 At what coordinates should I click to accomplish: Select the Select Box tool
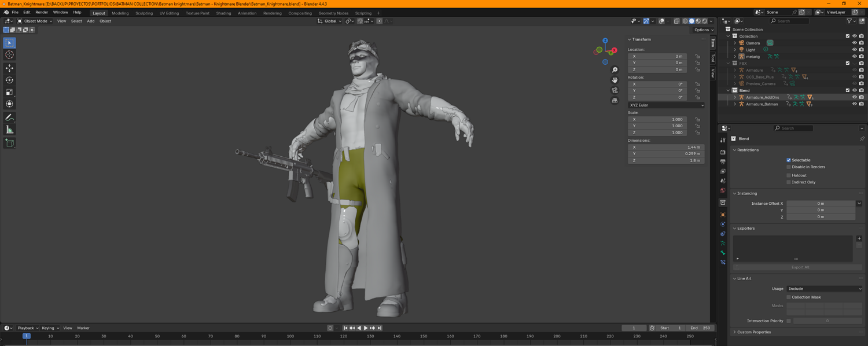pos(9,43)
